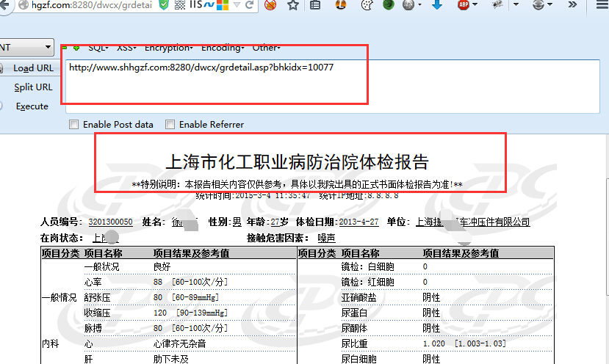Open dropdown arrow right of the fly icon

pyautogui.click(x=516, y=5)
